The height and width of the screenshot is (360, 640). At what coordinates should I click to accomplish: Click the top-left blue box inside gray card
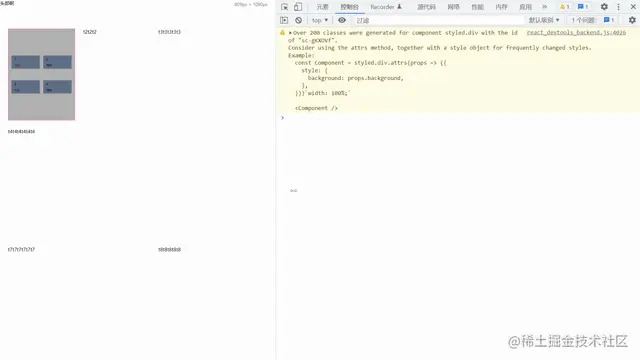coord(26,62)
